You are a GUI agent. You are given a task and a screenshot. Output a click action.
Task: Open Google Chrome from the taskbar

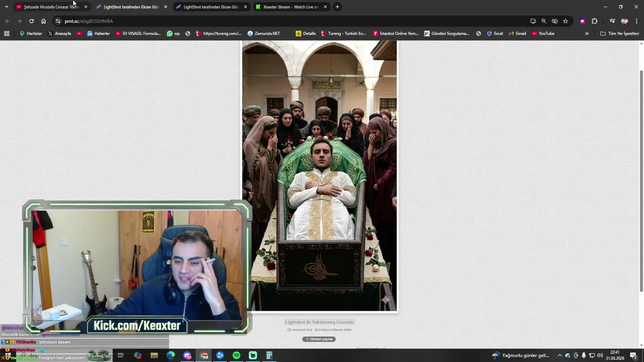click(x=204, y=355)
